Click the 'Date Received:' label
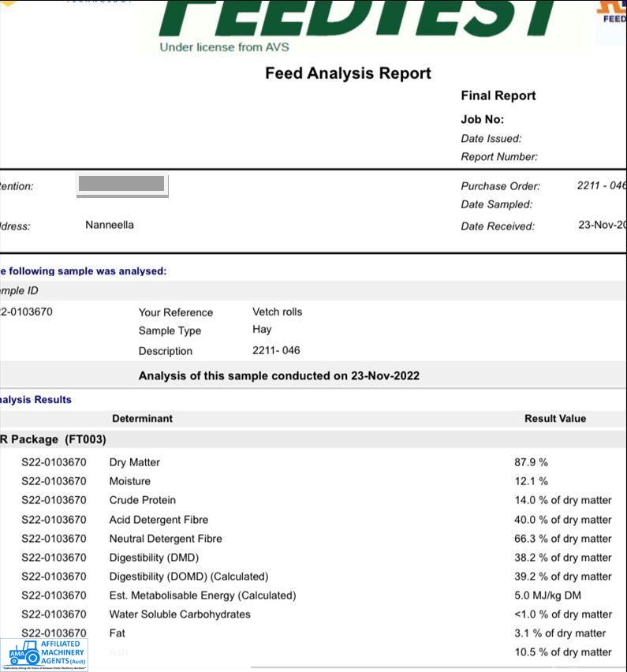 point(498,226)
